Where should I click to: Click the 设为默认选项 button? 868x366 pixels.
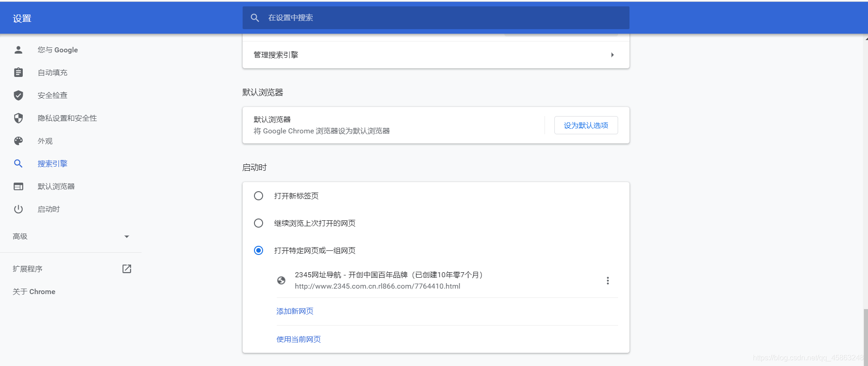586,125
